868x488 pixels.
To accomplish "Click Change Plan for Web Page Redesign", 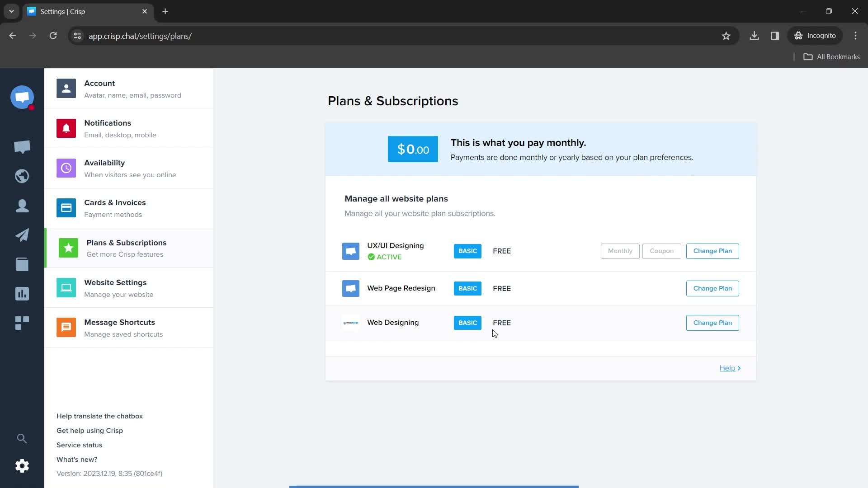I will 713,288.
